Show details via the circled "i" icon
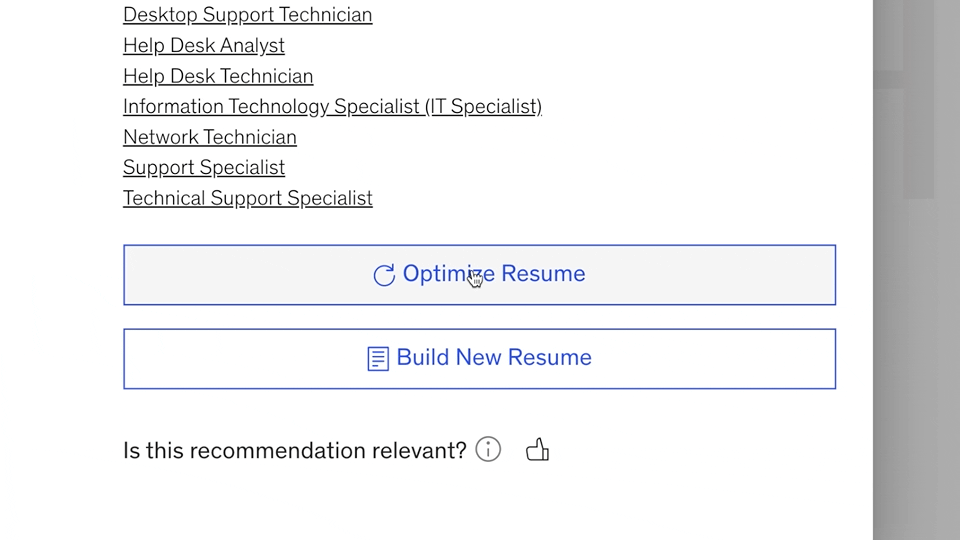Screen dimensions: 960x540 coord(488,450)
